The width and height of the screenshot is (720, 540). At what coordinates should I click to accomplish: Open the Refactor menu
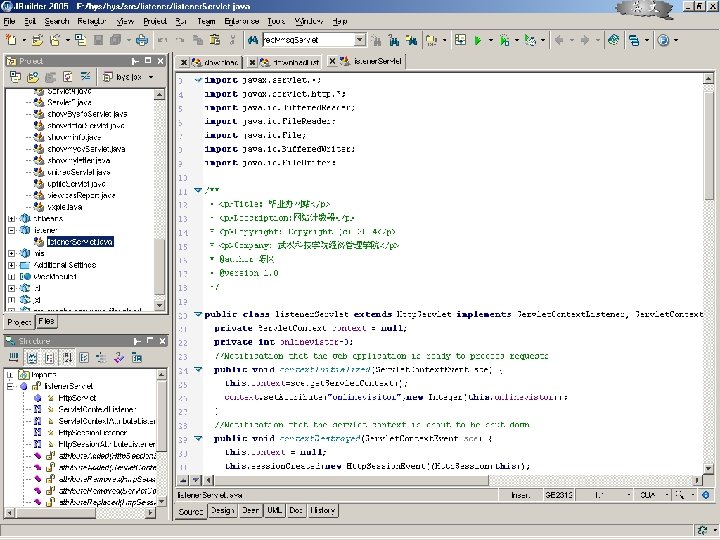point(91,20)
